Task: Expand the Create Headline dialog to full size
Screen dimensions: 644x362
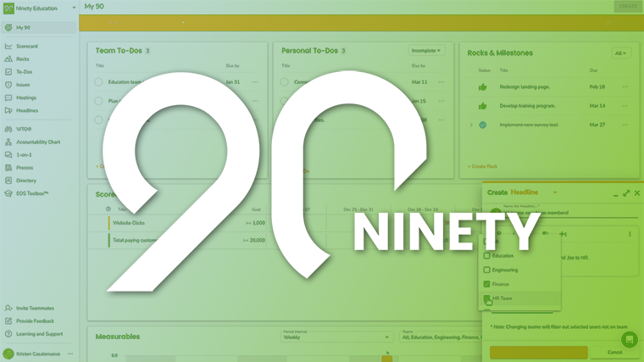Action: click(x=626, y=193)
